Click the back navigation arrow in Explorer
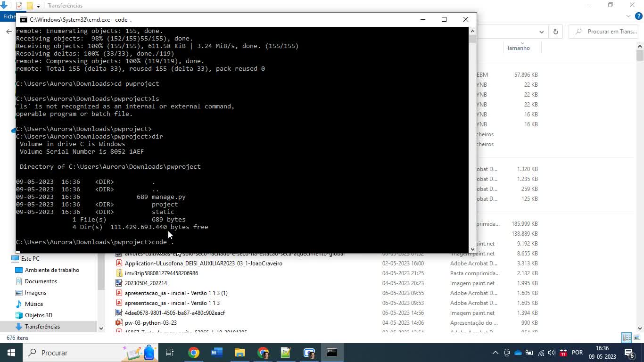This screenshot has width=644, height=362. (x=8, y=32)
